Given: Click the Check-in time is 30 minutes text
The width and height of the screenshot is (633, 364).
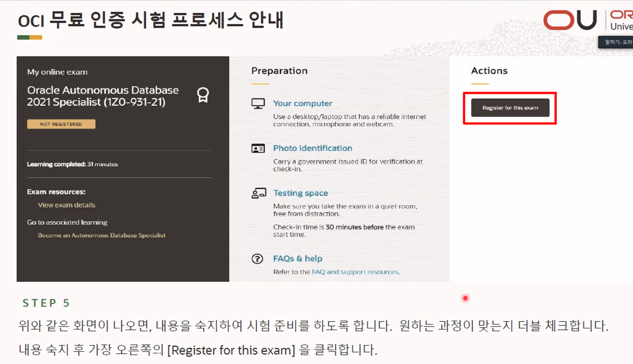Looking at the screenshot, I should pos(344,231).
